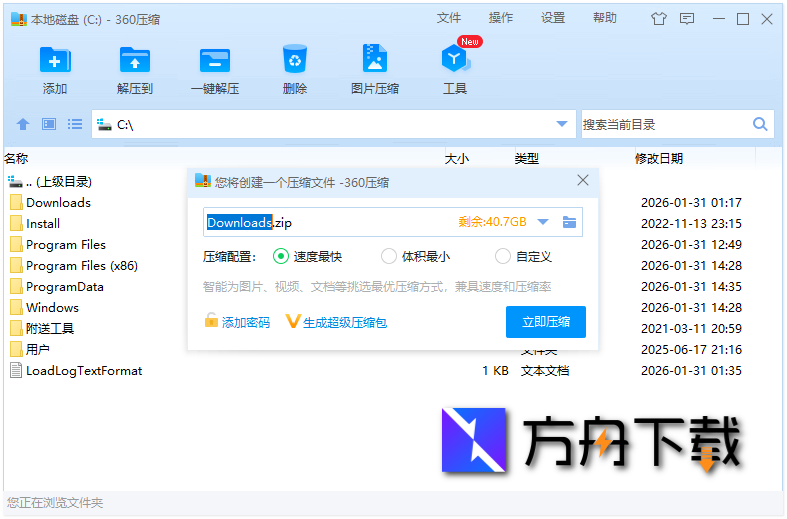Click the 生成超级压缩包 link
This screenshot has height=519, width=787.
pos(345,322)
